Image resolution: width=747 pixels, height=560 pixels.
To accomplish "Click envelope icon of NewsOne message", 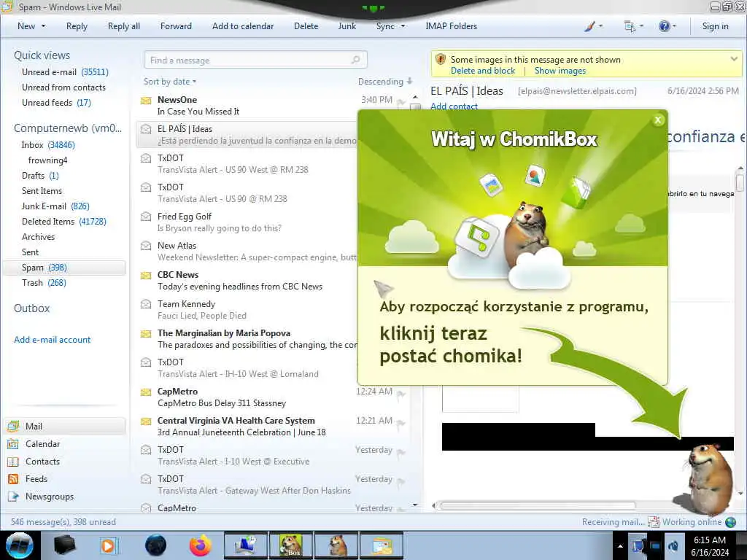I will 146,100.
